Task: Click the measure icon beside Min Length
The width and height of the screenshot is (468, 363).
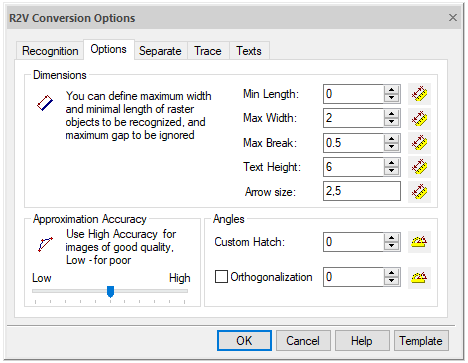Action: [419, 94]
